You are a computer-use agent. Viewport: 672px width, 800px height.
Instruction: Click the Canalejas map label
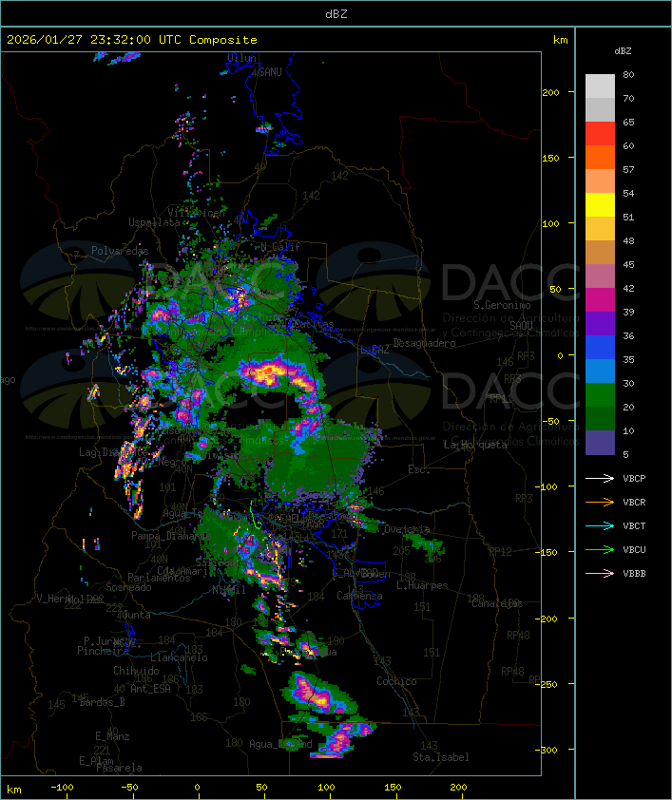[497, 603]
